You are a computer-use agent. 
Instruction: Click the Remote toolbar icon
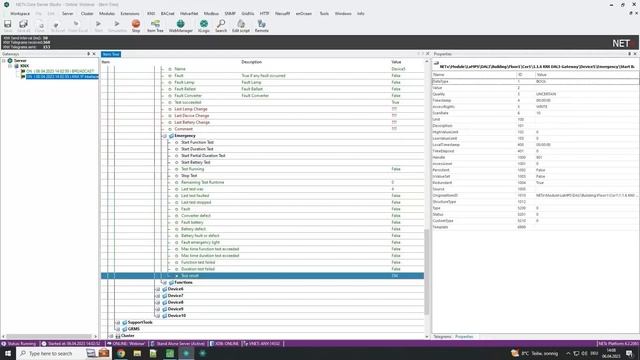pyautogui.click(x=262, y=25)
